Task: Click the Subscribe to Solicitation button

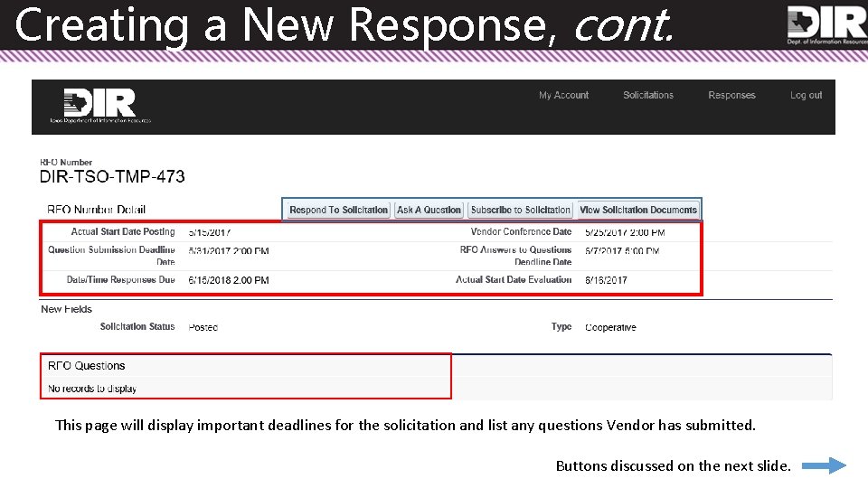Action: tap(521, 211)
